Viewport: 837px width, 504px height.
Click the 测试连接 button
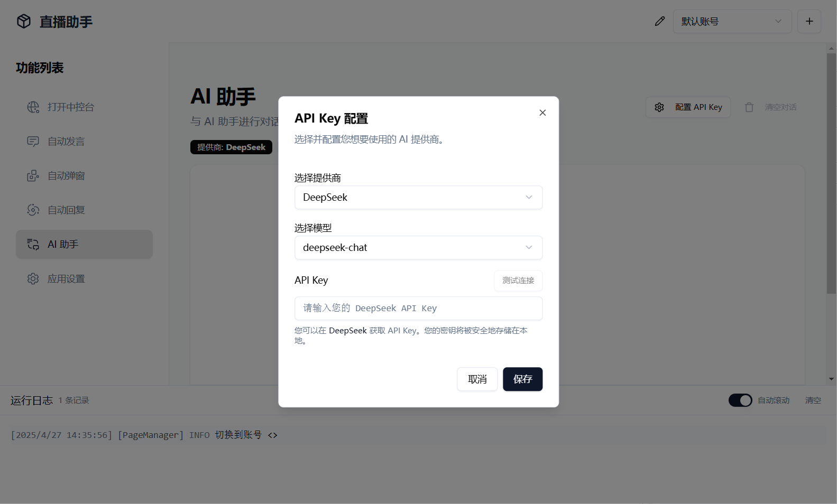518,281
